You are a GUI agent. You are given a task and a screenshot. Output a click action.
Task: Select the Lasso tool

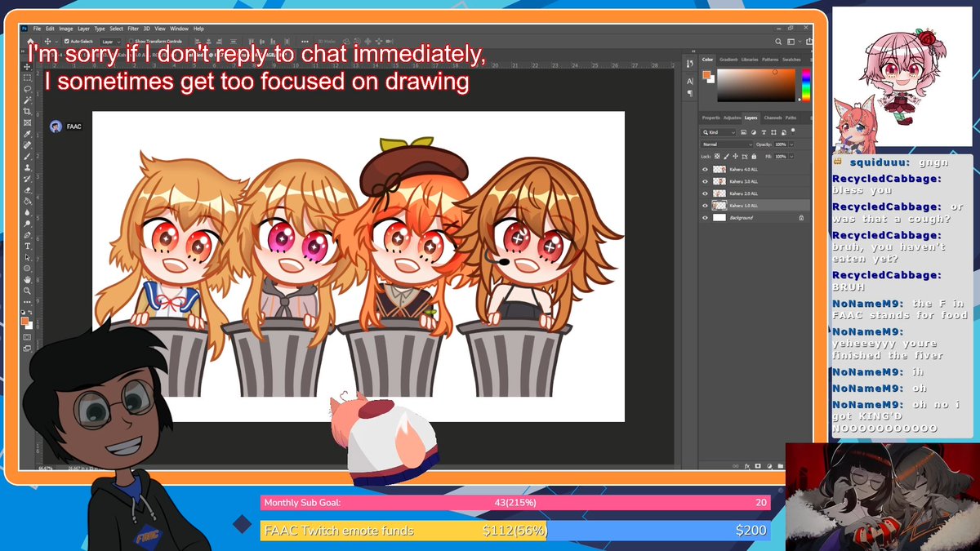point(28,89)
